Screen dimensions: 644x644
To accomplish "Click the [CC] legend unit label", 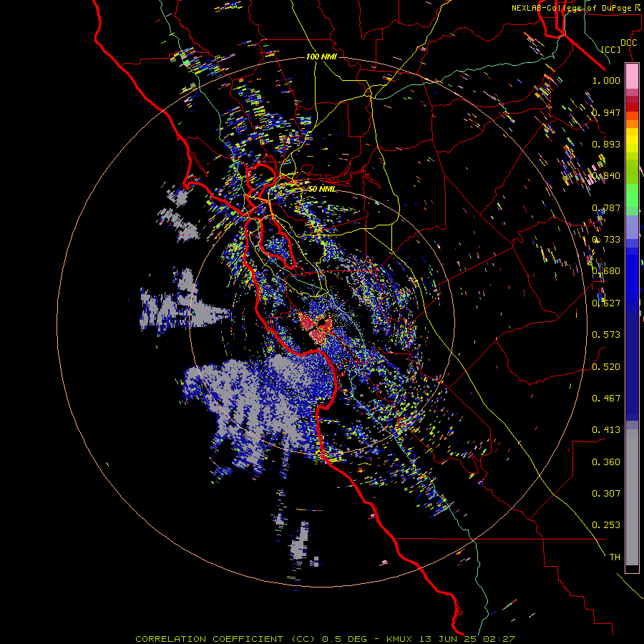I will tap(611, 49).
